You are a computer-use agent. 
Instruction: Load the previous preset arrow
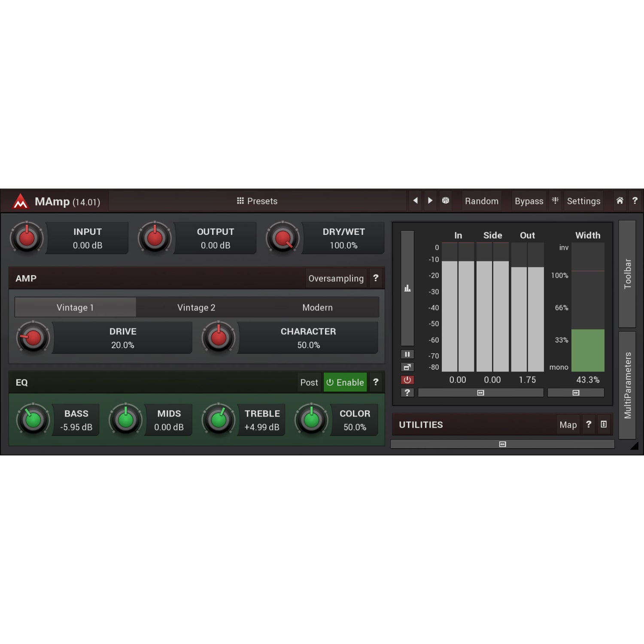[x=415, y=200]
